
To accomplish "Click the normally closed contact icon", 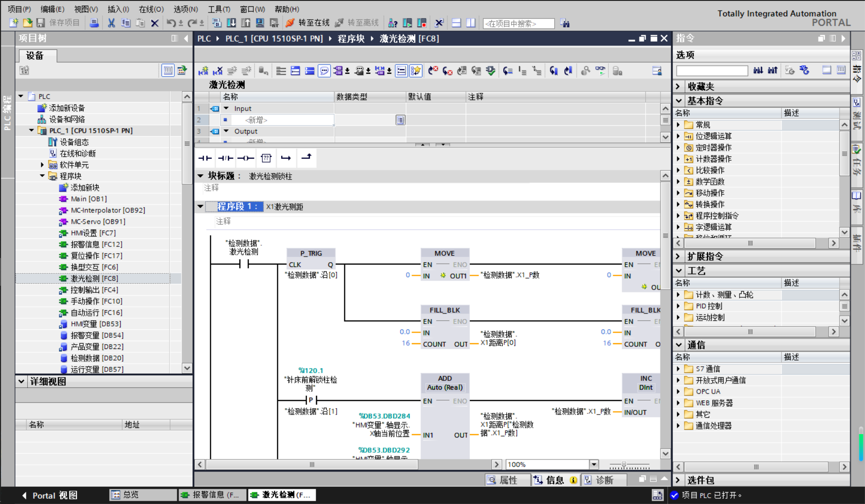I will (225, 158).
